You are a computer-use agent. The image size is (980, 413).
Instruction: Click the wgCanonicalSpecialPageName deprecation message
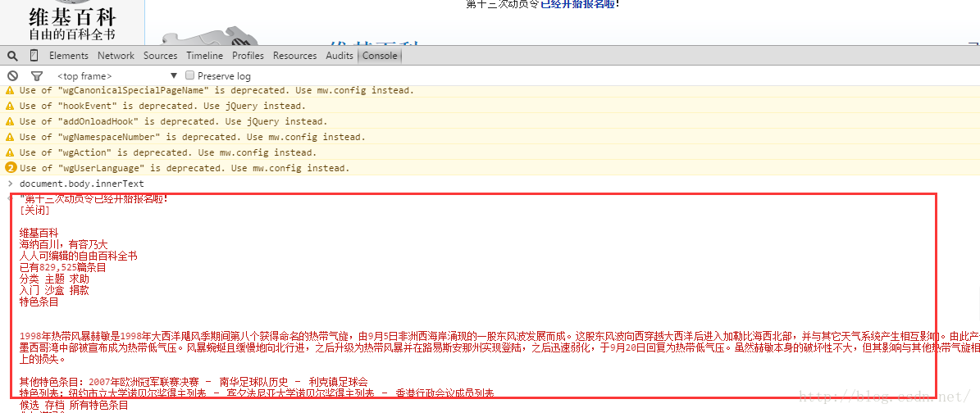(217, 91)
